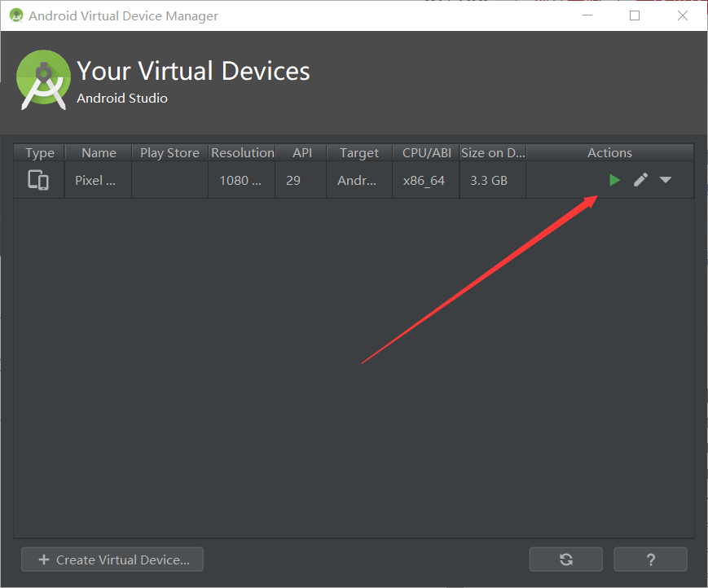Select the 'Andr...' target cell
Screen dimensions: 708x588
tap(359, 180)
